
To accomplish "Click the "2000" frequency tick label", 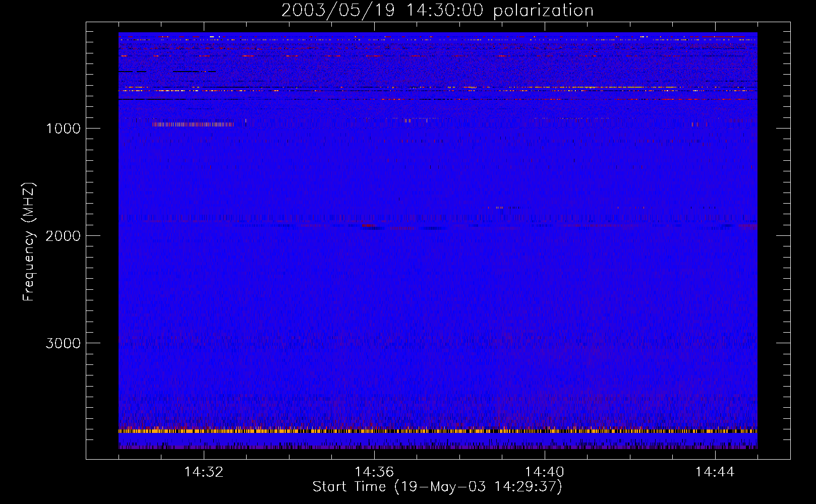I will pos(63,236).
